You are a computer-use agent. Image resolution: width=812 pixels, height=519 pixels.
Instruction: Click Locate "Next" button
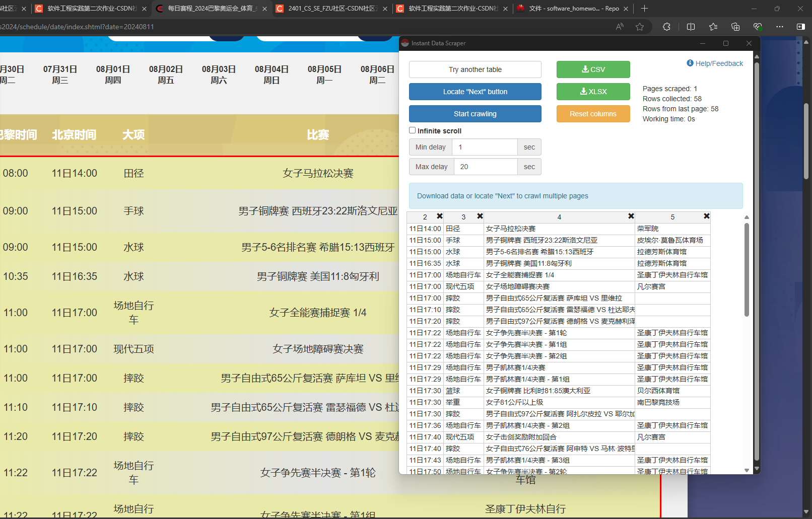pyautogui.click(x=475, y=92)
